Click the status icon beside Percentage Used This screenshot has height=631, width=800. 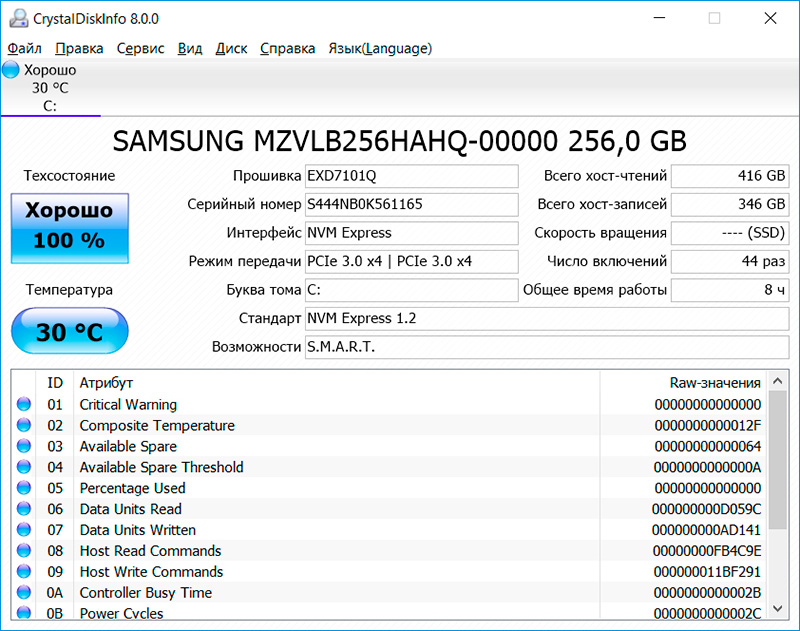(x=24, y=488)
